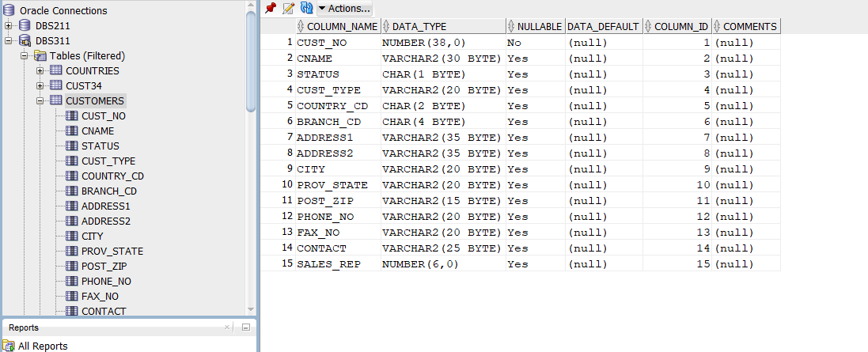Minimize the Reports panel

[x=246, y=327]
